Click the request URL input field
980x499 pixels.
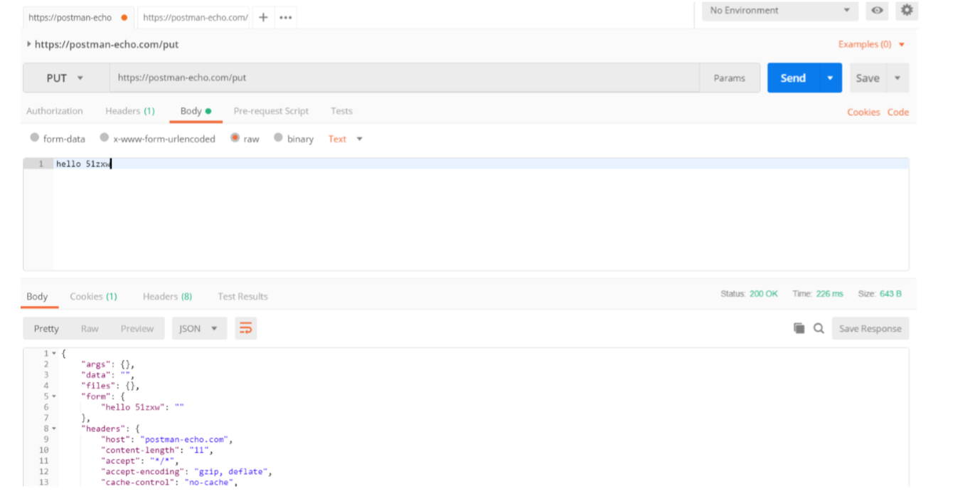[x=404, y=78]
